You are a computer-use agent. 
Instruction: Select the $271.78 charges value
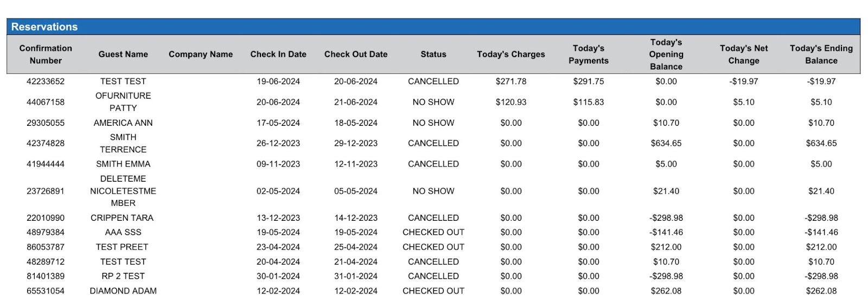tap(511, 81)
